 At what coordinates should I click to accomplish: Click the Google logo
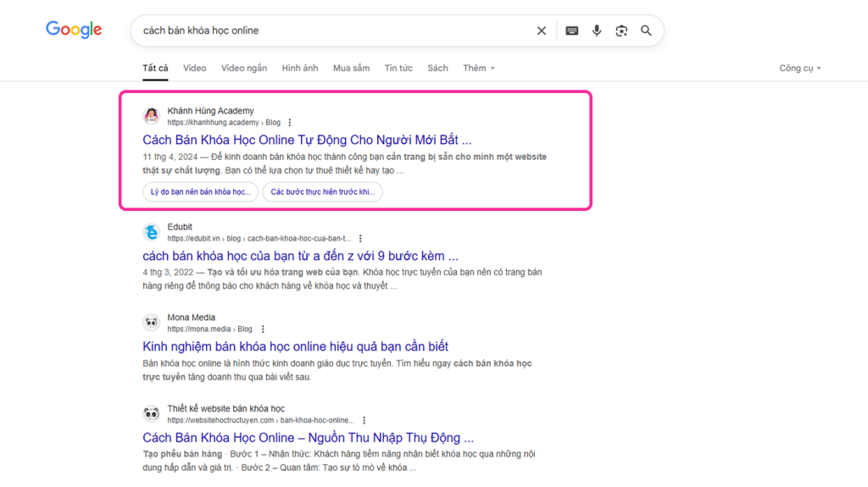click(x=74, y=30)
